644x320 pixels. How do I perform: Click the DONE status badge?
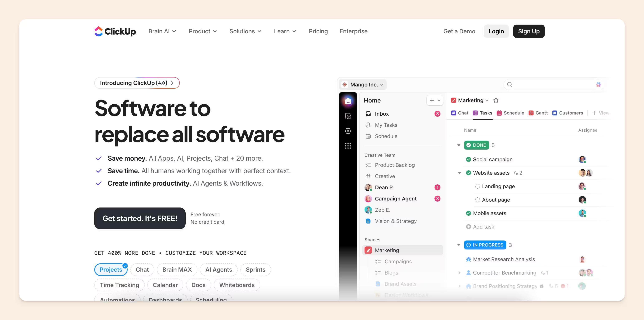pos(477,145)
